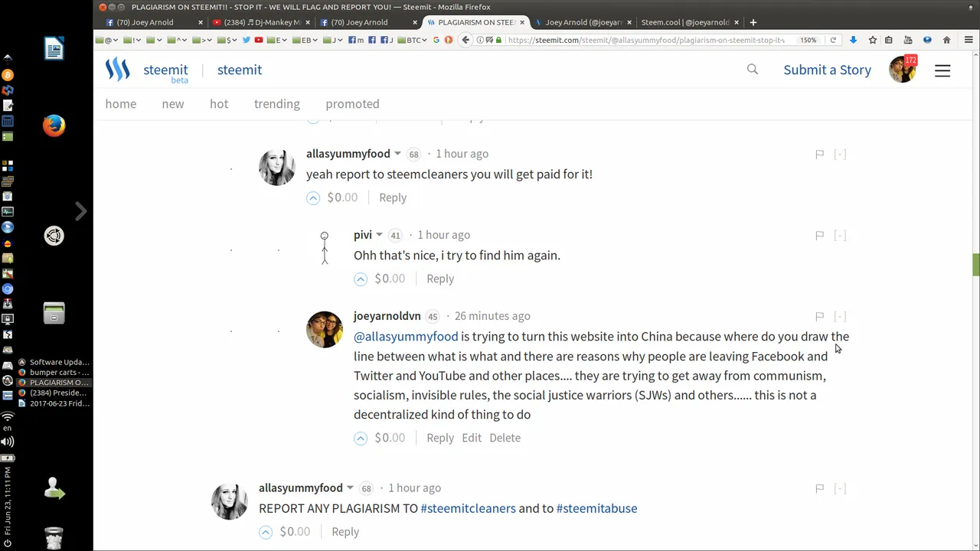Upvote joeyarnoldvn's comment

(361, 439)
